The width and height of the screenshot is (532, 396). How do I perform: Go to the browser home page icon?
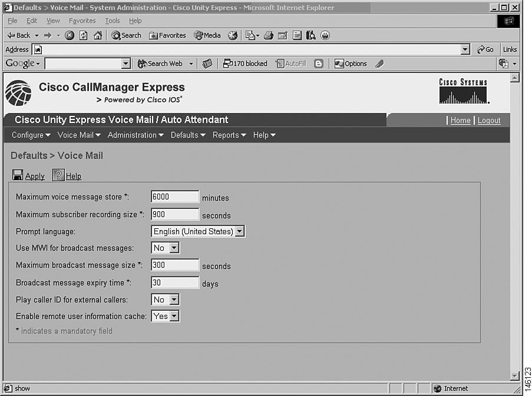pyautogui.click(x=98, y=35)
